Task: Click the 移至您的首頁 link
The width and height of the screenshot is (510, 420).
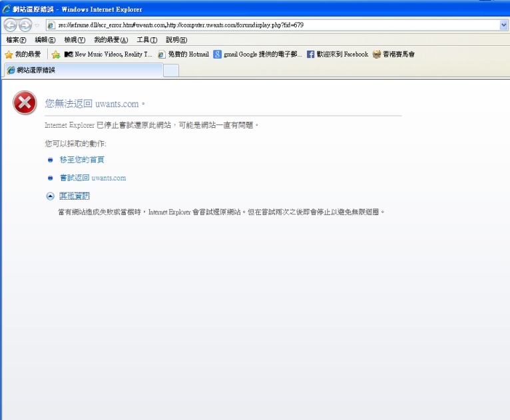Action: click(82, 160)
